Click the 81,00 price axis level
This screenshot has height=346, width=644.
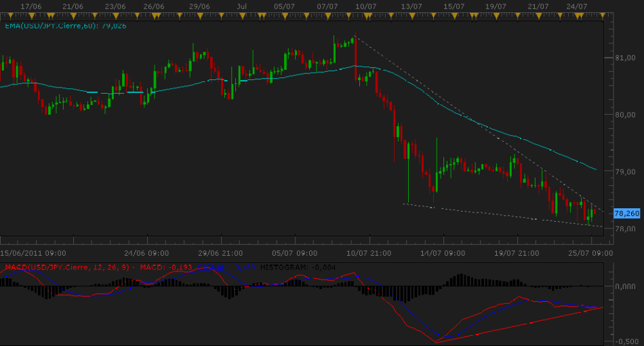point(625,58)
